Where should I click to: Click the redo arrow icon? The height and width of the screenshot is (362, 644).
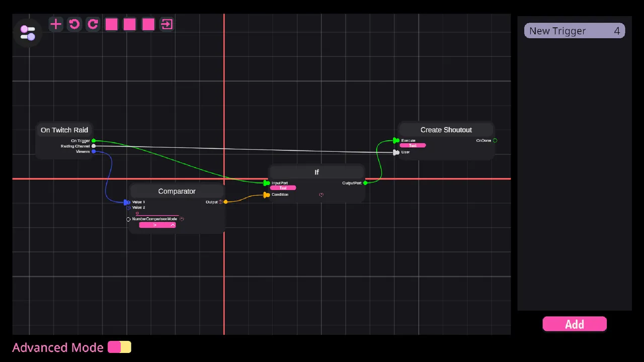93,24
